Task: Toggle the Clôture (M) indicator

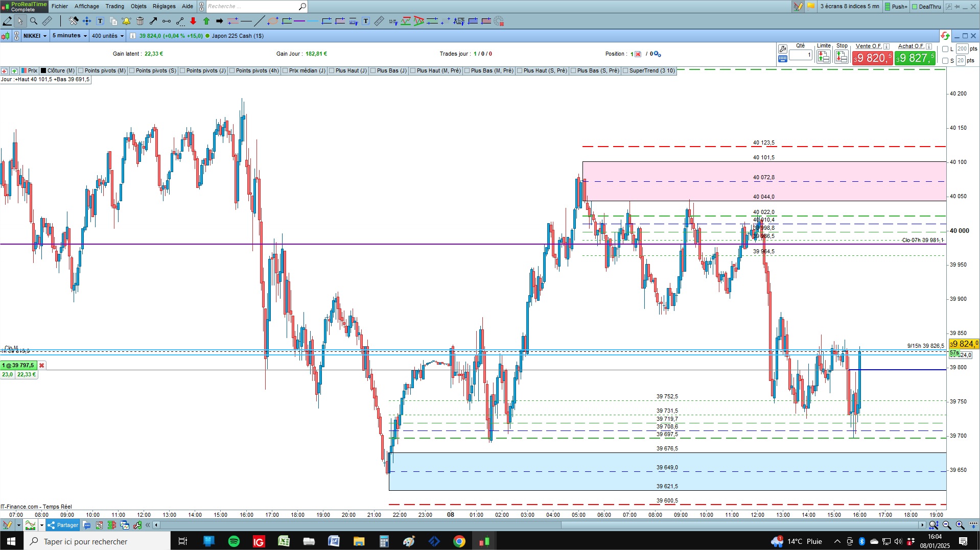Action: (58, 70)
